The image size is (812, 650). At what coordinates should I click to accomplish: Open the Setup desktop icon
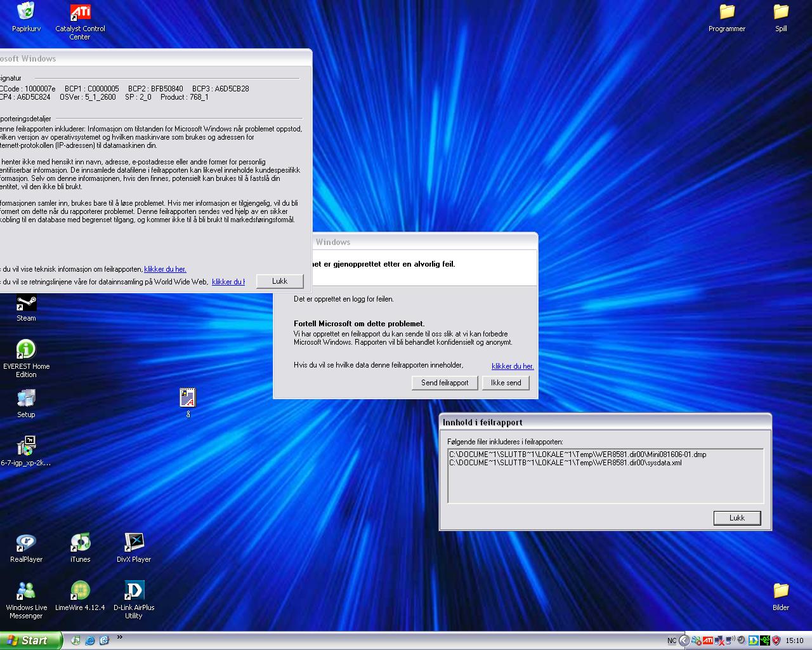(x=26, y=403)
